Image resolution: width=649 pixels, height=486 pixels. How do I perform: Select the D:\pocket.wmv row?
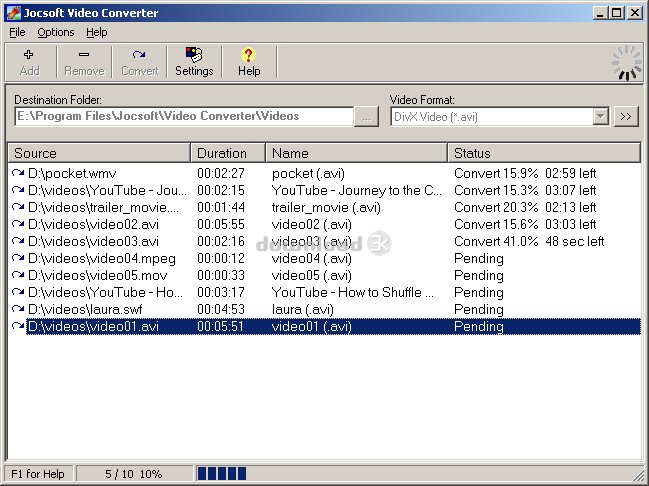pyautogui.click(x=325, y=173)
